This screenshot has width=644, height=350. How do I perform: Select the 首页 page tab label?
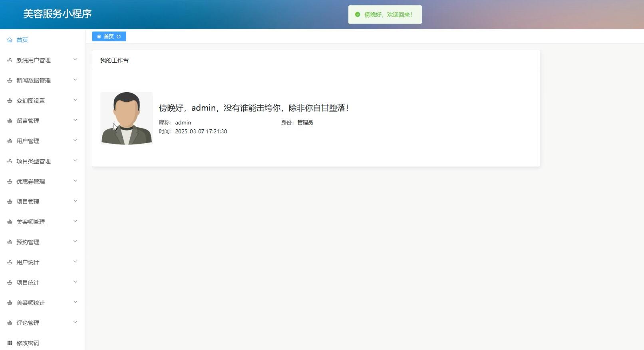109,37
